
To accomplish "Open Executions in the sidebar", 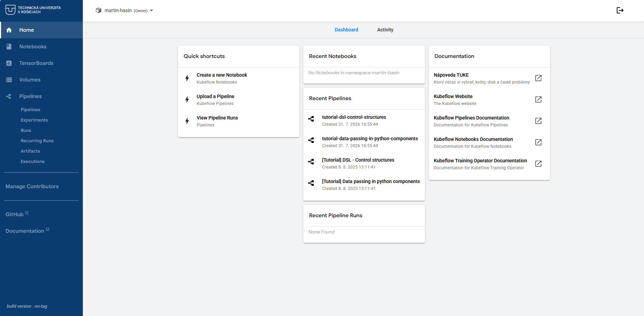I will point(32,162).
